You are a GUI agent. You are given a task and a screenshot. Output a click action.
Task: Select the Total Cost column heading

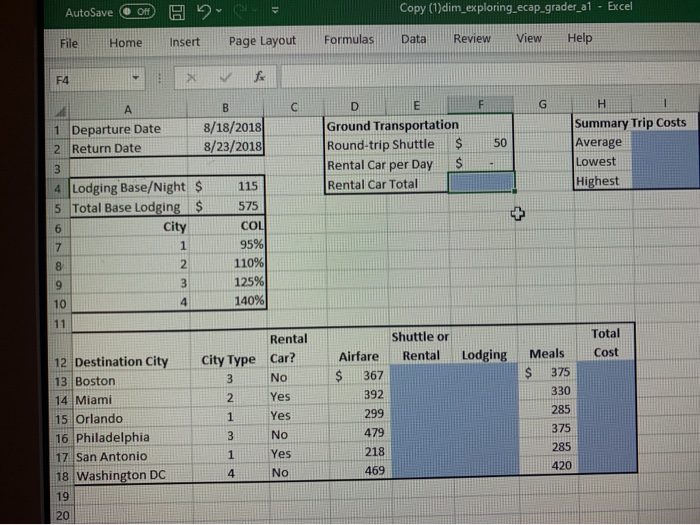[x=606, y=343]
